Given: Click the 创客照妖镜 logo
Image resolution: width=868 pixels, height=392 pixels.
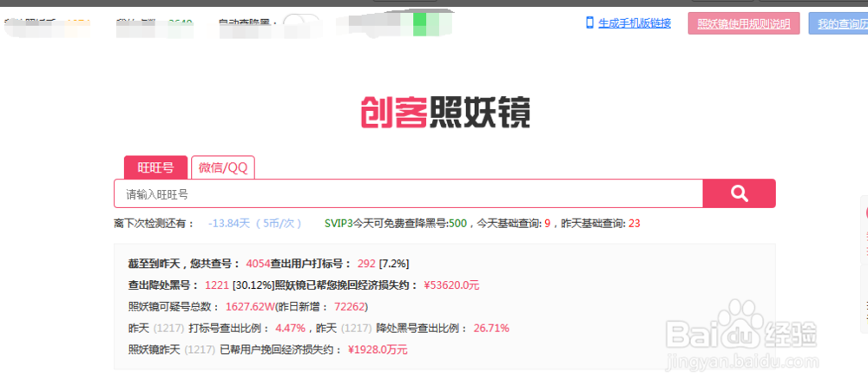Looking at the screenshot, I should click(x=445, y=114).
